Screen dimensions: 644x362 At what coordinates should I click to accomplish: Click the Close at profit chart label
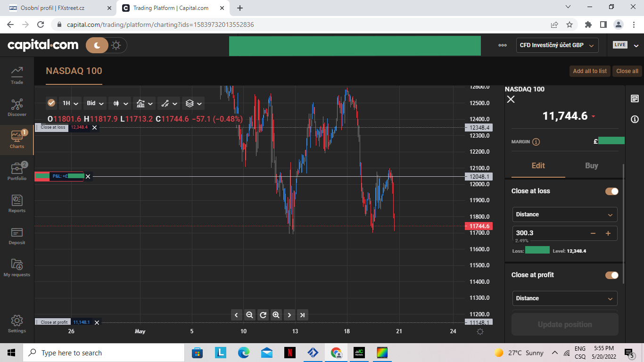tap(54, 322)
